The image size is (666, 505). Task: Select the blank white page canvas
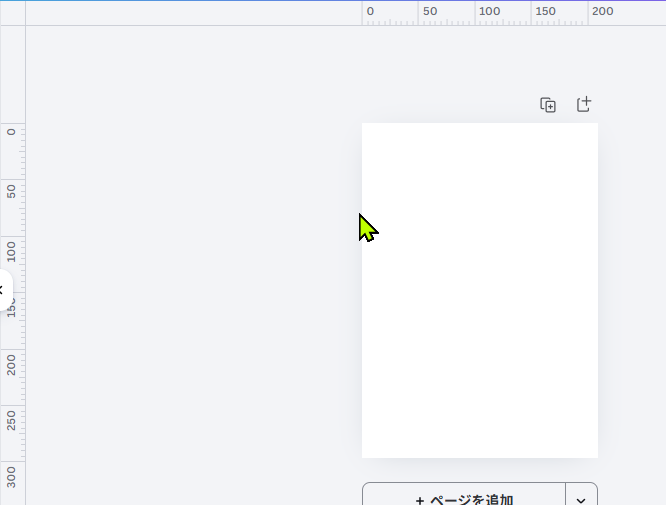coord(480,291)
